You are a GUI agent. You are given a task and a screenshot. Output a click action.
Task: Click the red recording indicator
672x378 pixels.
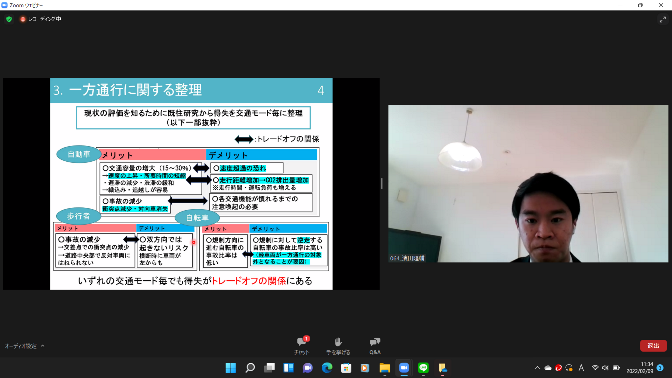(x=23, y=19)
